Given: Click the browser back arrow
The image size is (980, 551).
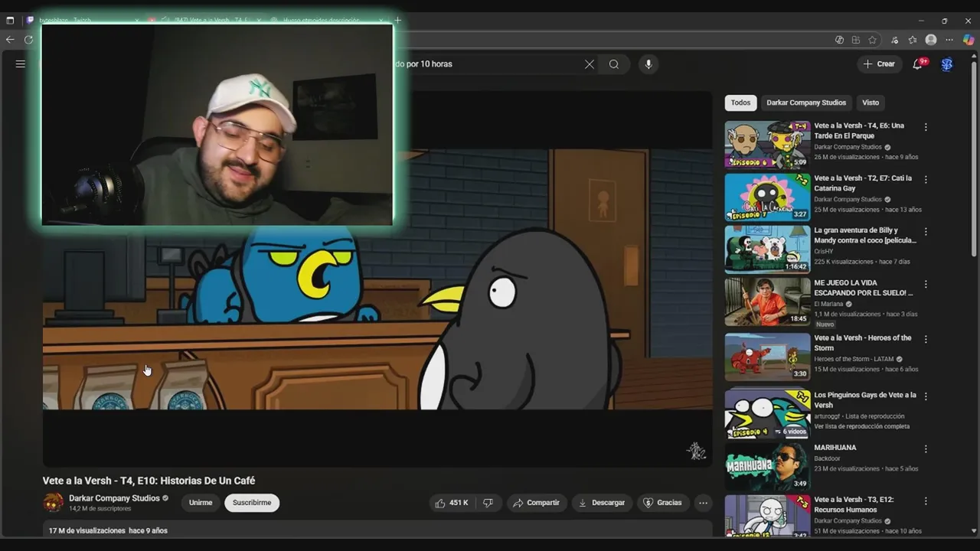Looking at the screenshot, I should tap(10, 40).
